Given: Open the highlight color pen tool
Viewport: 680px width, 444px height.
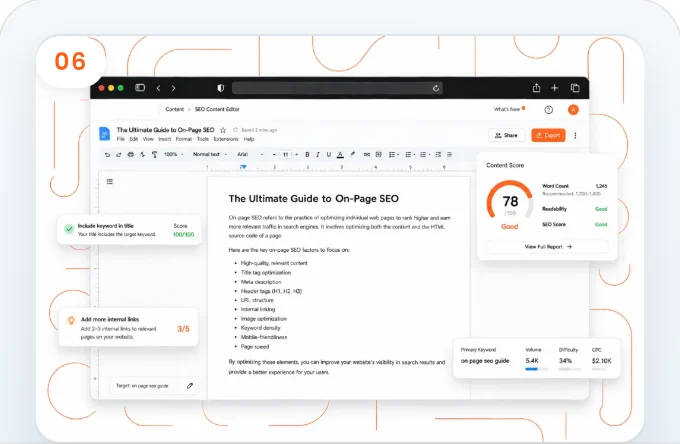Looking at the screenshot, I should click(353, 154).
